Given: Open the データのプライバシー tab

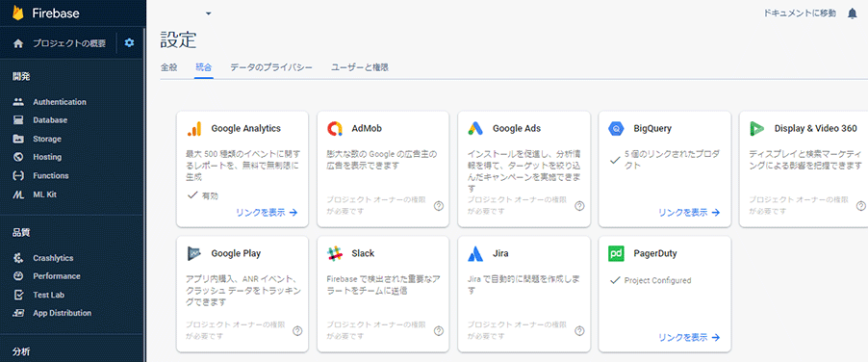Looking at the screenshot, I should [x=271, y=67].
